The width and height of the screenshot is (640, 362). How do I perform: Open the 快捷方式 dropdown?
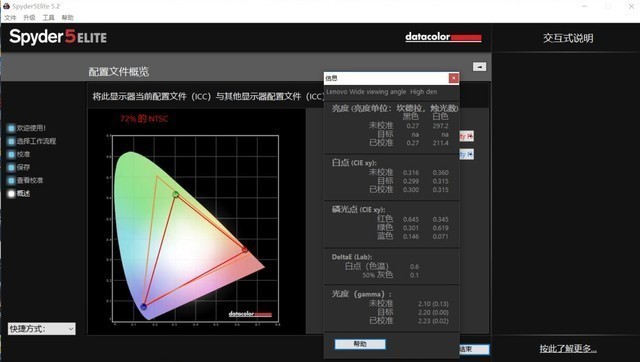coord(42,329)
